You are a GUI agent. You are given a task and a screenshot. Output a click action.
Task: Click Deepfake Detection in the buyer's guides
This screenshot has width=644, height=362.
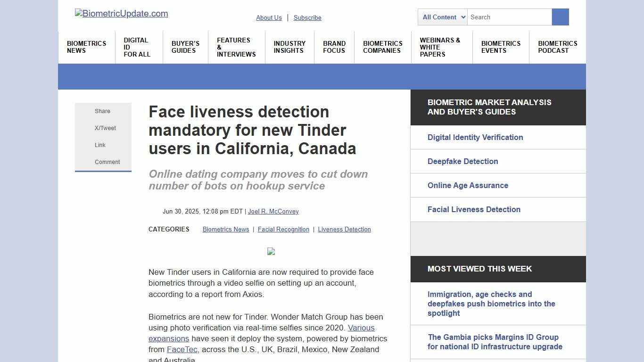pos(462,161)
